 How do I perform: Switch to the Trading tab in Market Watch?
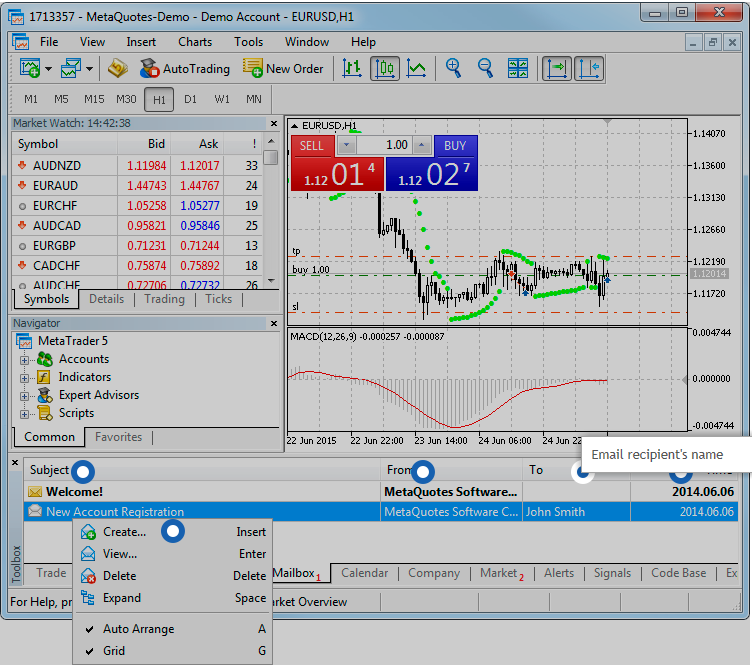pos(164,299)
